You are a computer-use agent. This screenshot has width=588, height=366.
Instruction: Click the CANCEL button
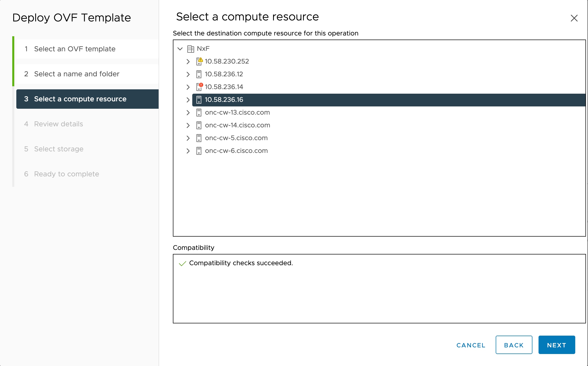pyautogui.click(x=471, y=345)
